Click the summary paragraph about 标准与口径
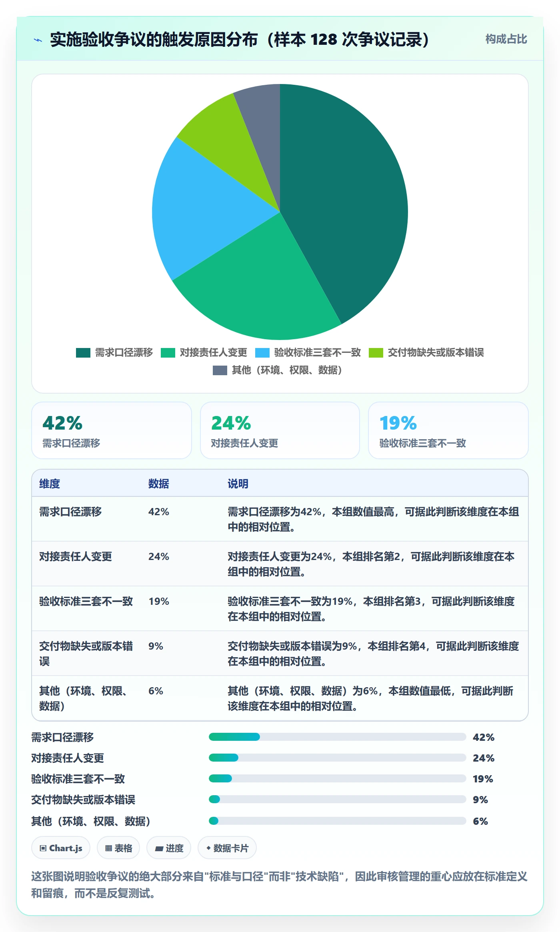The image size is (560, 932). 280,885
